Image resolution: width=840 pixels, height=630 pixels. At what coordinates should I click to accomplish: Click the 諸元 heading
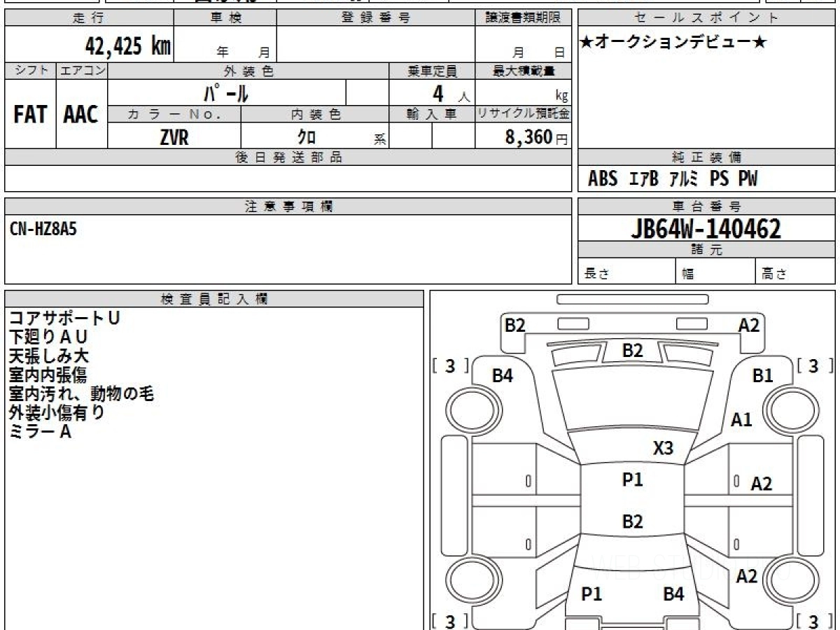[706, 250]
